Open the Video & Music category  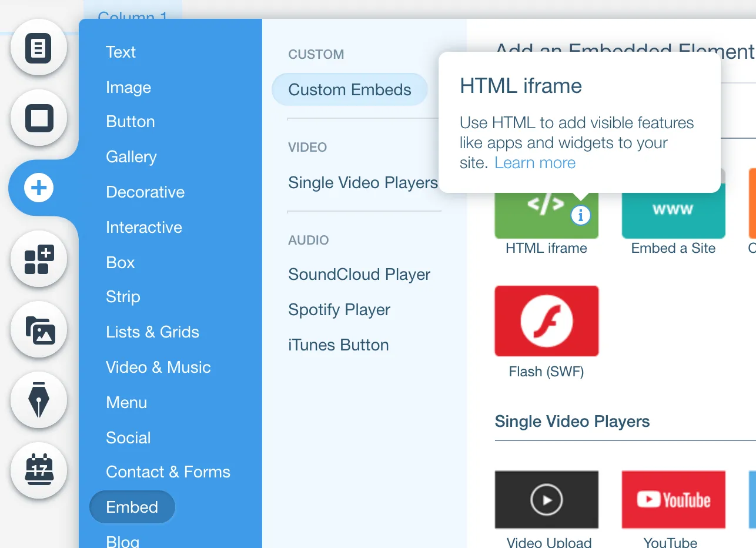click(x=159, y=367)
